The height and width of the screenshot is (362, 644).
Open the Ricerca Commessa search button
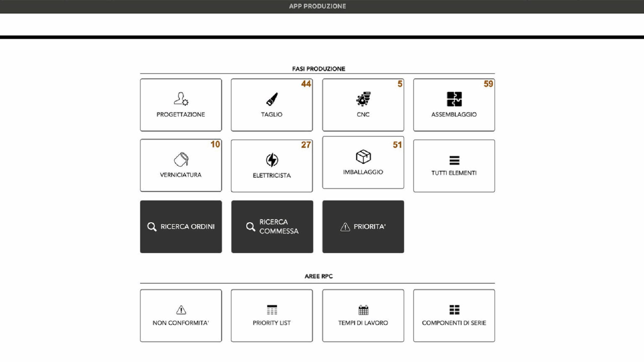pos(272,227)
